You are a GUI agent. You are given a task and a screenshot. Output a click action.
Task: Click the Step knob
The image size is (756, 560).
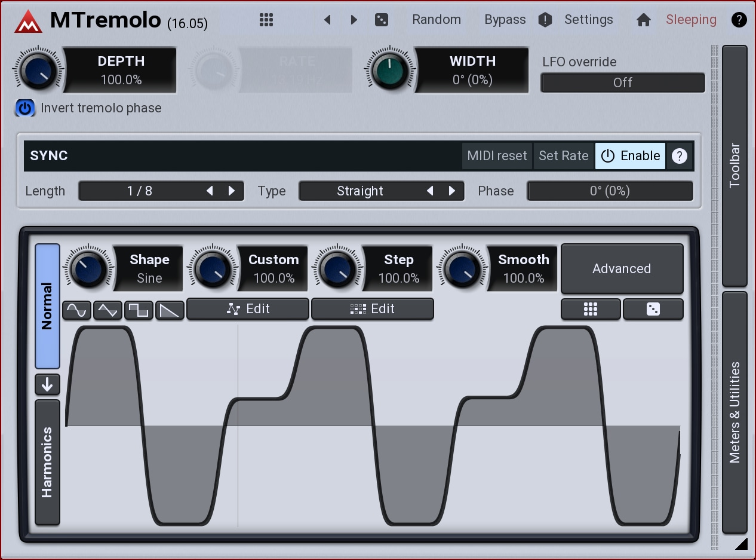337,268
